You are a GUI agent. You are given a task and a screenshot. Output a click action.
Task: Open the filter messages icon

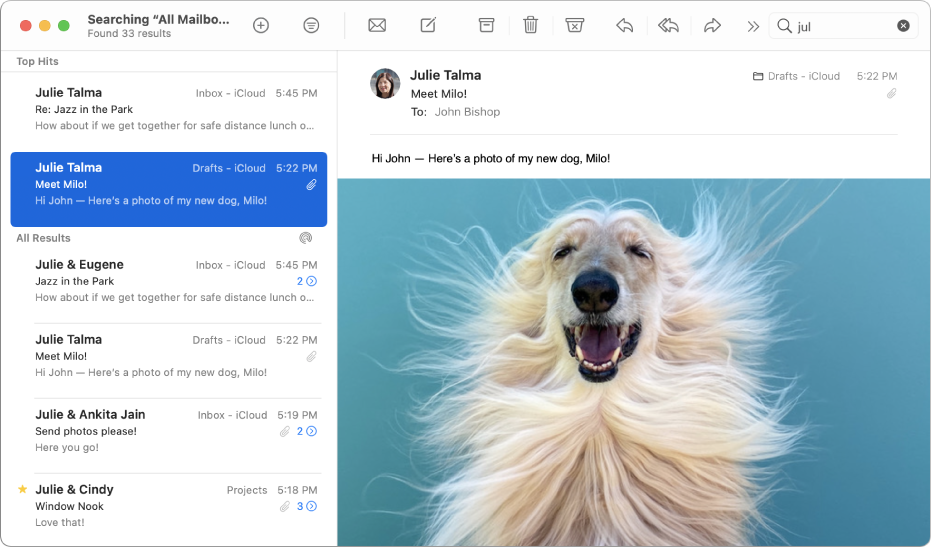tap(311, 26)
